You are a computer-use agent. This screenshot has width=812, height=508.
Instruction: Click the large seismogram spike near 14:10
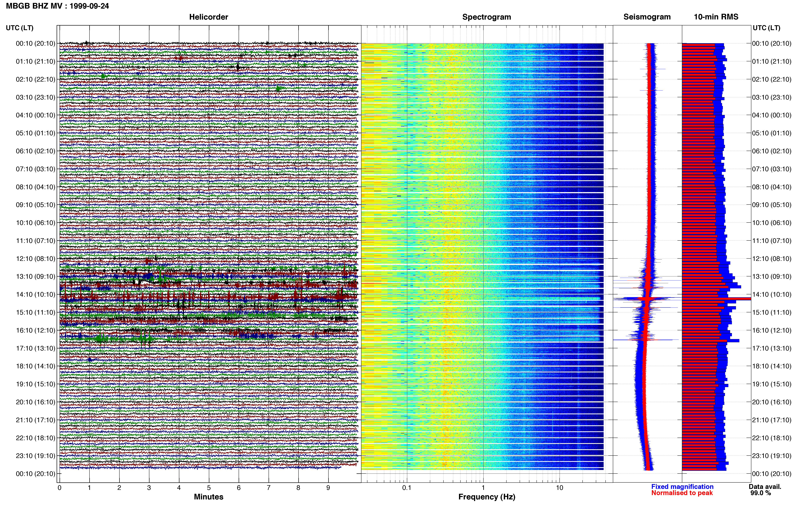click(x=647, y=298)
